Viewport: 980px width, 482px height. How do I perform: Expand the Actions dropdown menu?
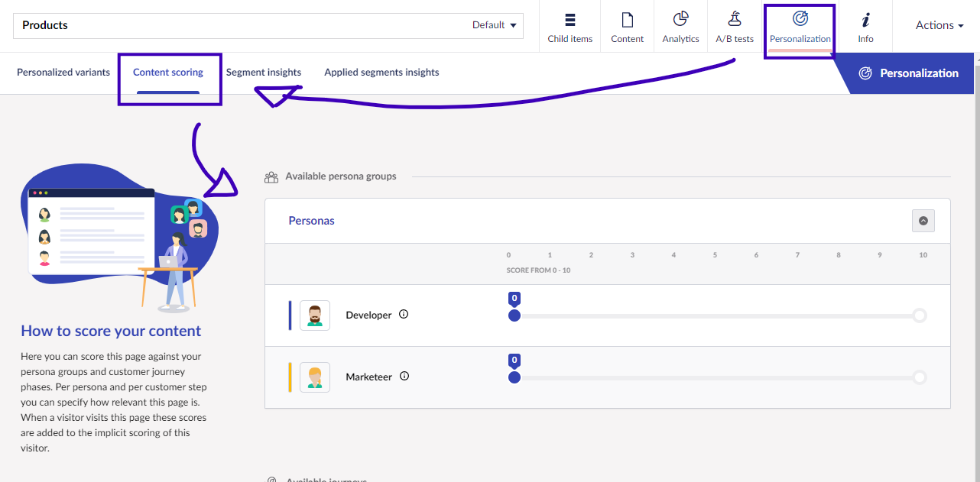[x=939, y=25]
